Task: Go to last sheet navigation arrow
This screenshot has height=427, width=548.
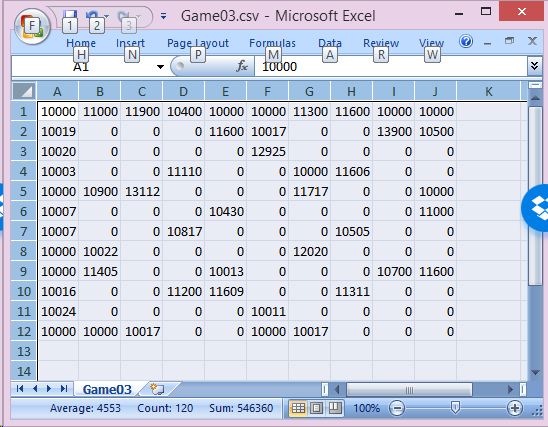Action: pyautogui.click(x=64, y=389)
